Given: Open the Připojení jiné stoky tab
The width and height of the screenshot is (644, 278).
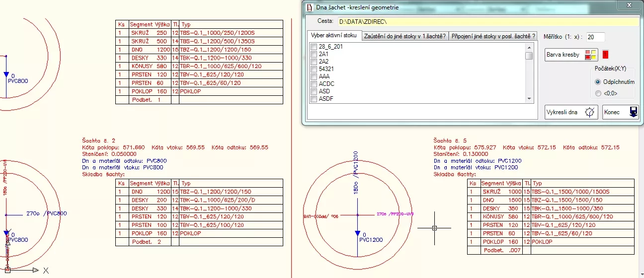Looking at the screenshot, I should [493, 36].
